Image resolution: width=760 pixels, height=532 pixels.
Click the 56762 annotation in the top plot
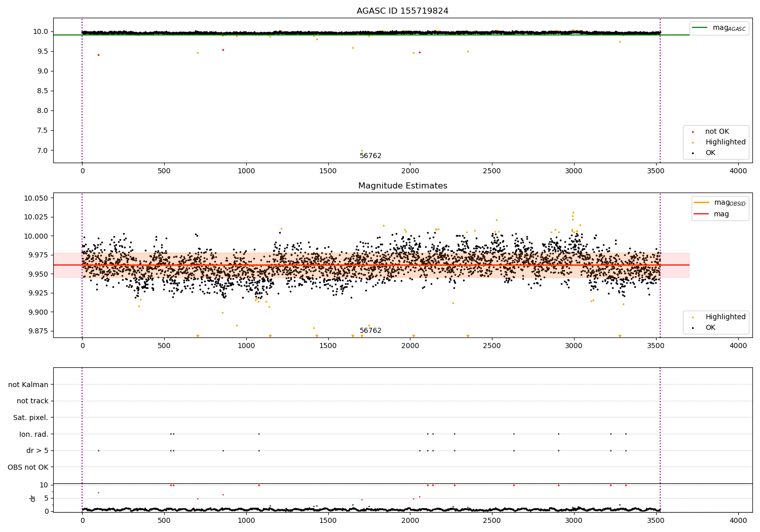tap(370, 156)
